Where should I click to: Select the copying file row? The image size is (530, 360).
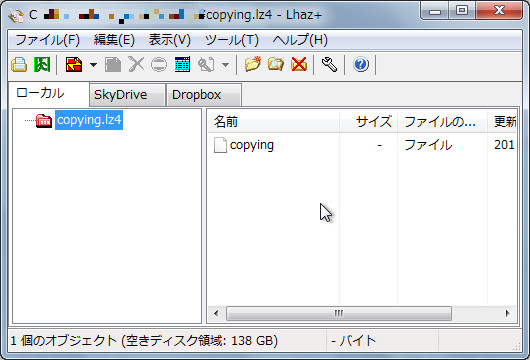pyautogui.click(x=362, y=145)
